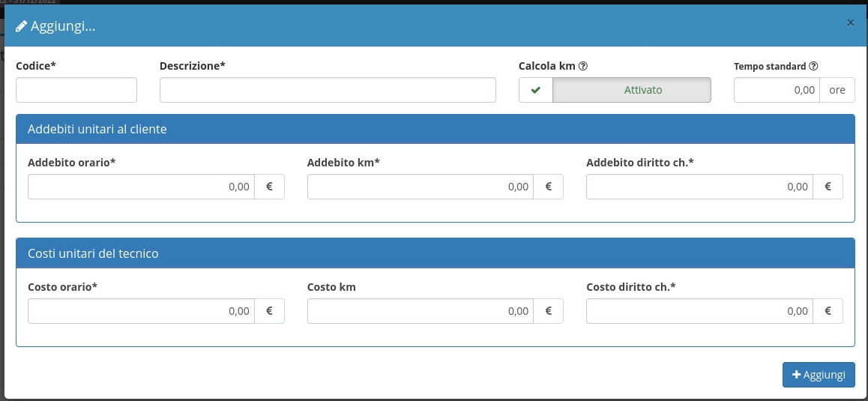The width and height of the screenshot is (868, 401).
Task: Click euro symbol next to Addebito orario
Action: (269, 187)
